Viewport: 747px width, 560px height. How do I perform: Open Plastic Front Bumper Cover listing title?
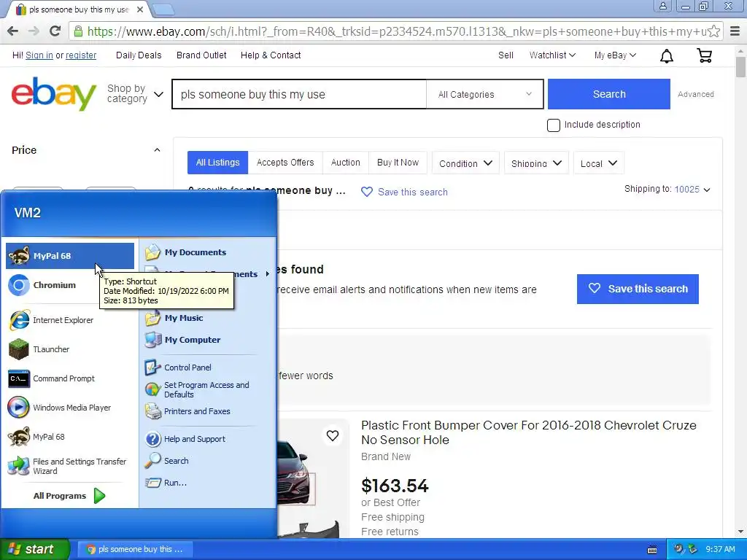pos(528,432)
